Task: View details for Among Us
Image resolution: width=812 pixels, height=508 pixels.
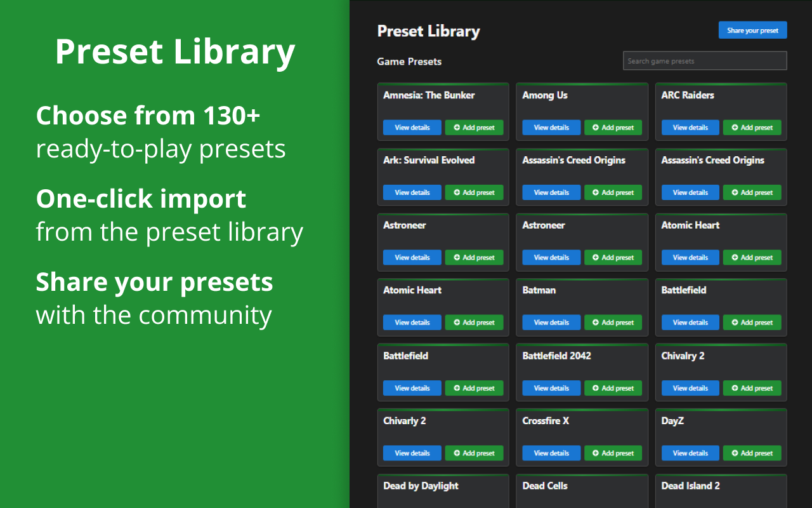Action: pos(551,128)
